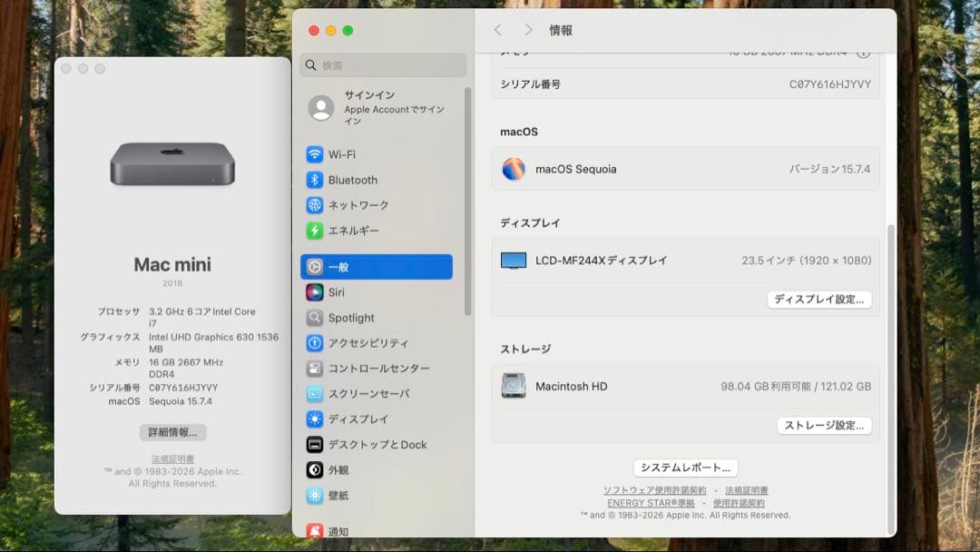Click Mac mini title in About window
Image resolution: width=980 pixels, height=552 pixels.
[x=172, y=264]
